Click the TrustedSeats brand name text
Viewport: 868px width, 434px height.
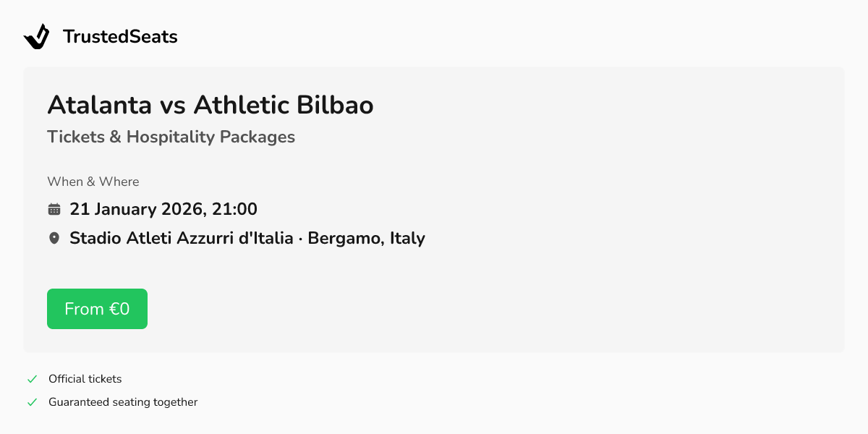click(x=120, y=36)
